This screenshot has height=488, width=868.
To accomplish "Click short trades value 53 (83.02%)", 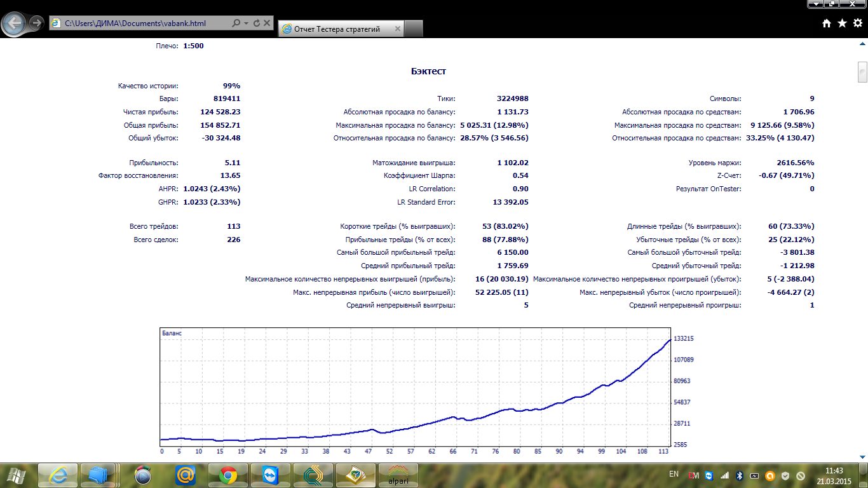I will point(505,226).
